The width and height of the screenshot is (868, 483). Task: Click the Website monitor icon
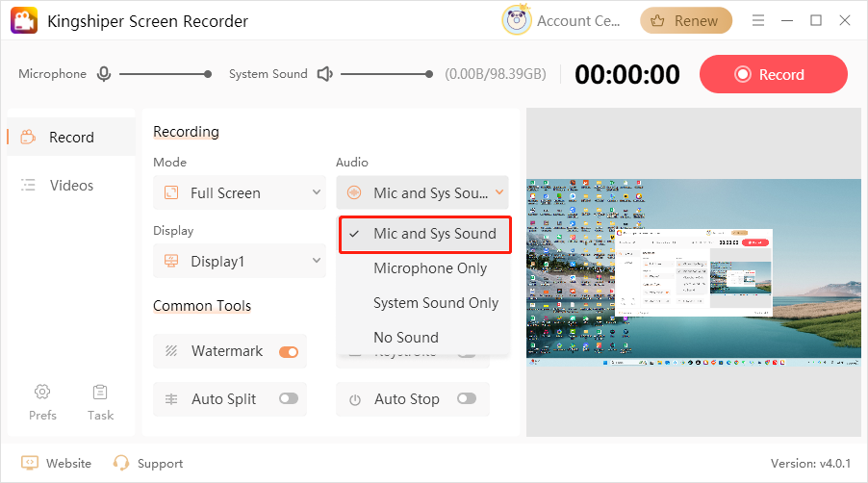[29, 463]
